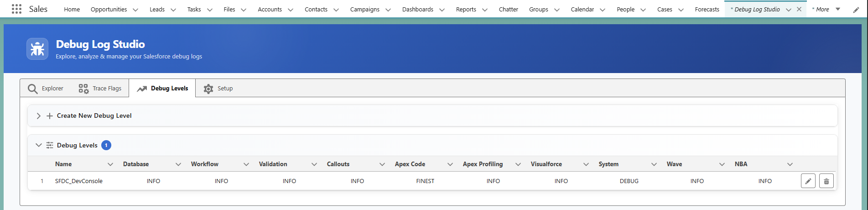Open the Reports dropdown chevron
This screenshot has width=868, height=210.
[x=485, y=10]
